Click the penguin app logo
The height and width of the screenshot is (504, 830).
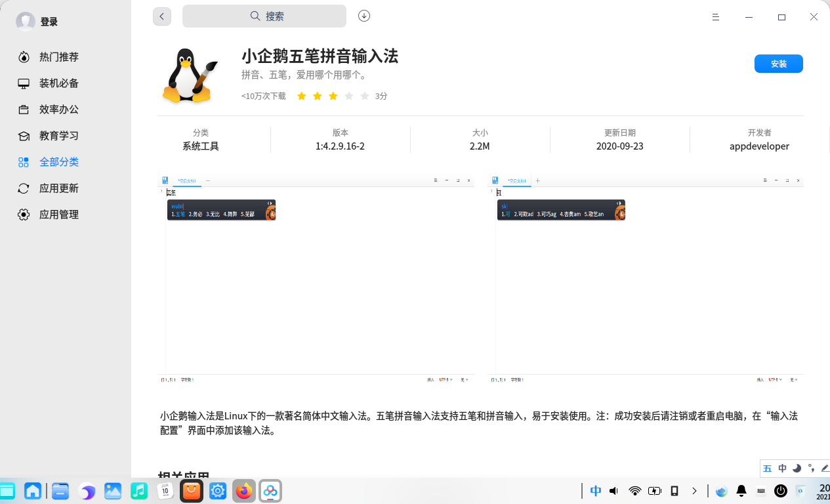pyautogui.click(x=190, y=75)
